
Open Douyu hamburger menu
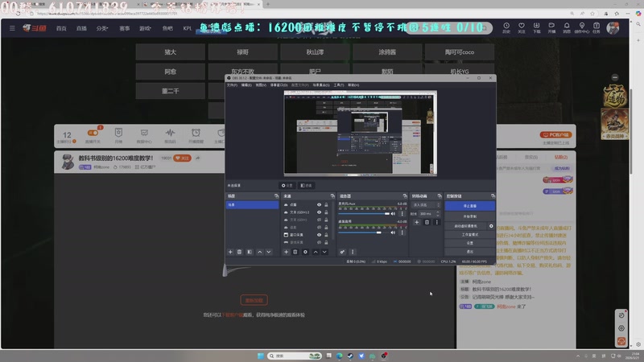point(12,28)
